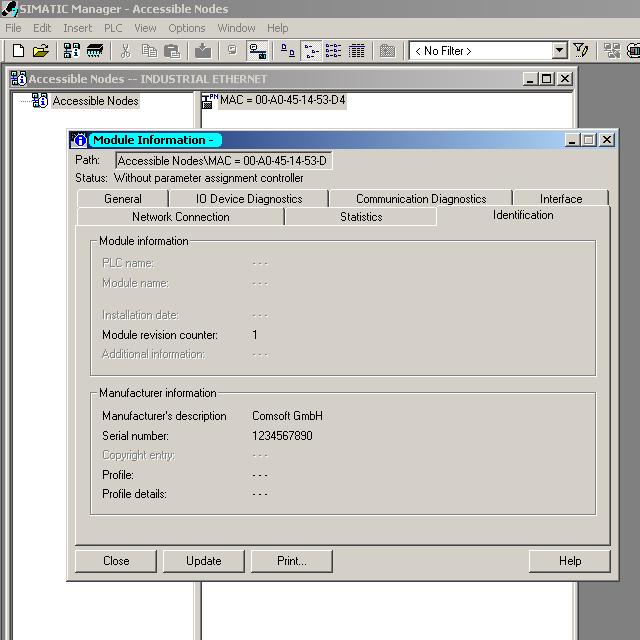Click the Accessible Nodes toolbar icon

tap(73, 51)
